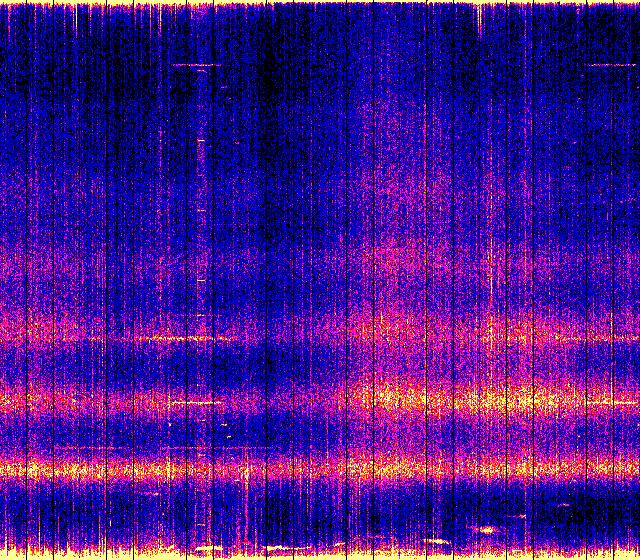The image size is (640, 560).
Task: Click the dark blue gap between the lower two bands
Action: click(300, 435)
